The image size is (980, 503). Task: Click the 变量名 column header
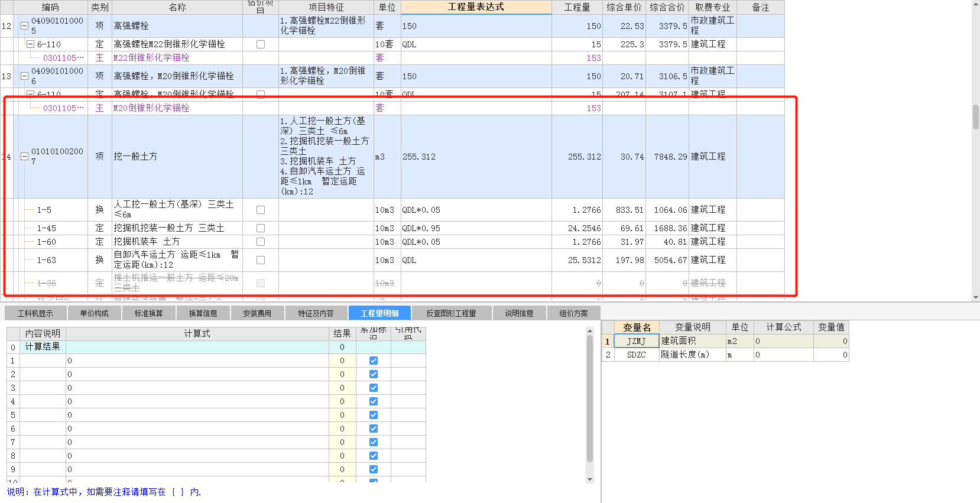(x=637, y=327)
